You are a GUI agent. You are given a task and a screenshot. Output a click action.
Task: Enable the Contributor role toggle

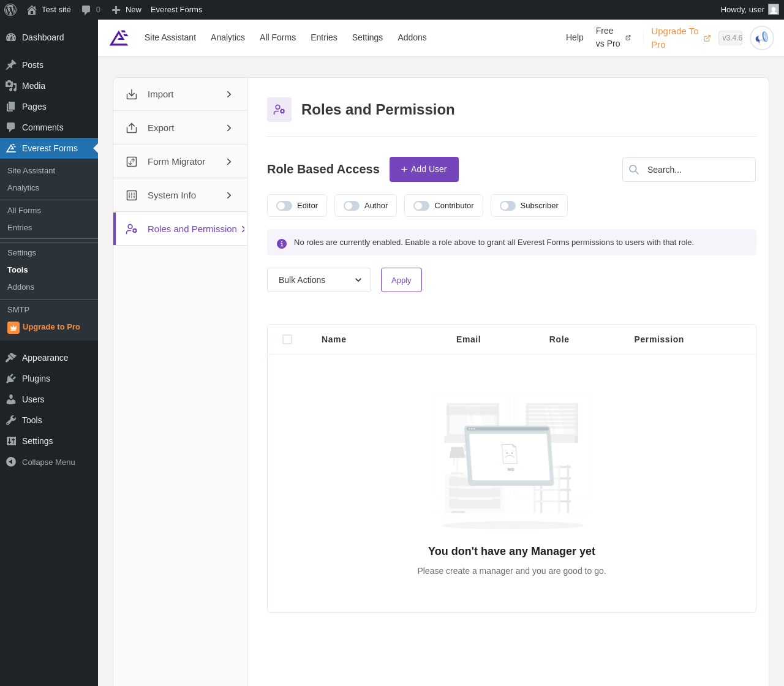(x=421, y=206)
